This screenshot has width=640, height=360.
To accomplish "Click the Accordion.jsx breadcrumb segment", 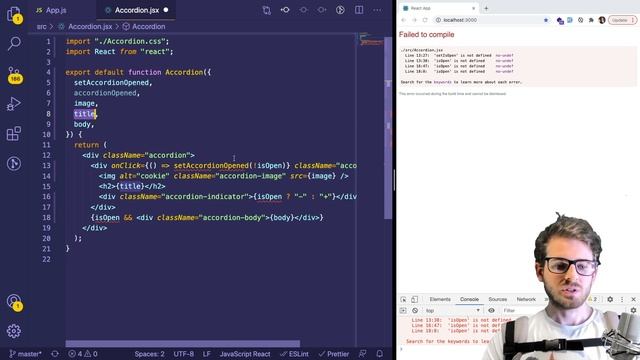I will (x=90, y=27).
